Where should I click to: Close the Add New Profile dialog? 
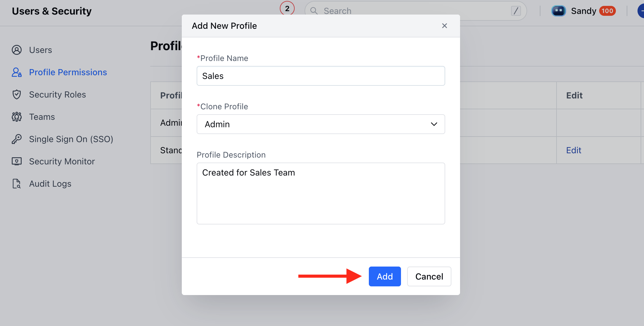[445, 26]
